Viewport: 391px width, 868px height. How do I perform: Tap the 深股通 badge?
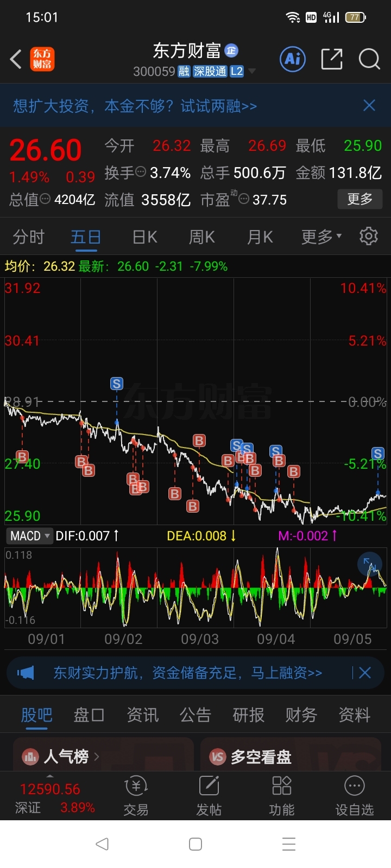pyautogui.click(x=210, y=72)
